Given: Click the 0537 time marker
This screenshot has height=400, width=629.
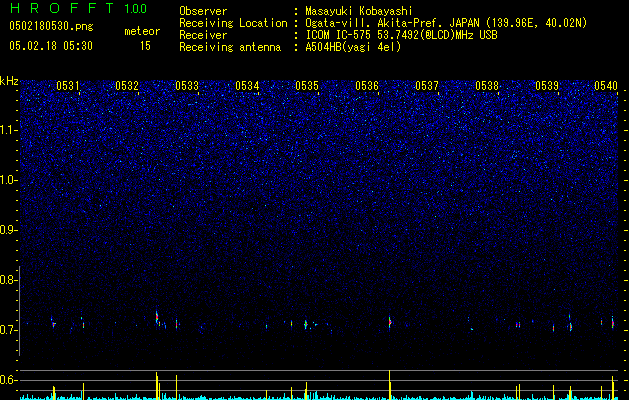Looking at the screenshot, I should click(427, 86).
